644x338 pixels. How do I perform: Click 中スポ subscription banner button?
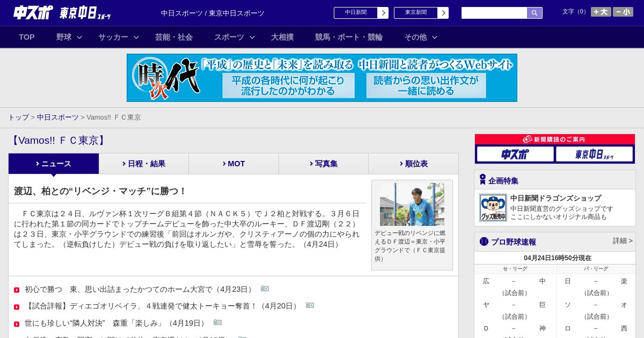[x=515, y=155]
